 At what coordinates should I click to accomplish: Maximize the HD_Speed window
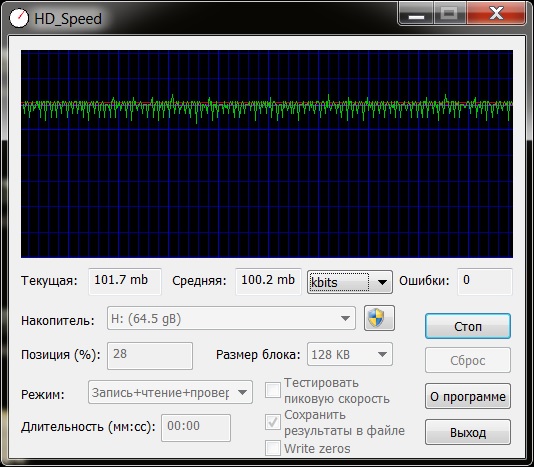(x=450, y=14)
